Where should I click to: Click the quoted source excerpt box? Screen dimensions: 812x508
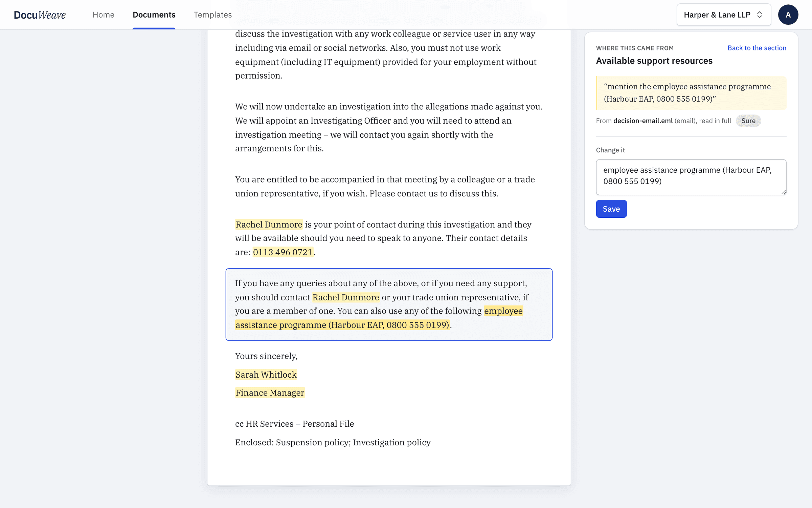(691, 93)
